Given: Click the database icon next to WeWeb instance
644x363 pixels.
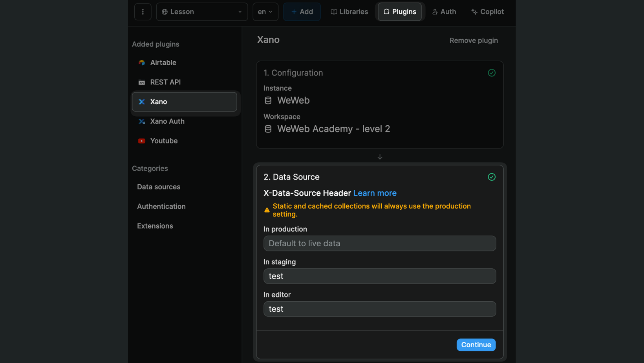Looking at the screenshot, I should pos(268,100).
